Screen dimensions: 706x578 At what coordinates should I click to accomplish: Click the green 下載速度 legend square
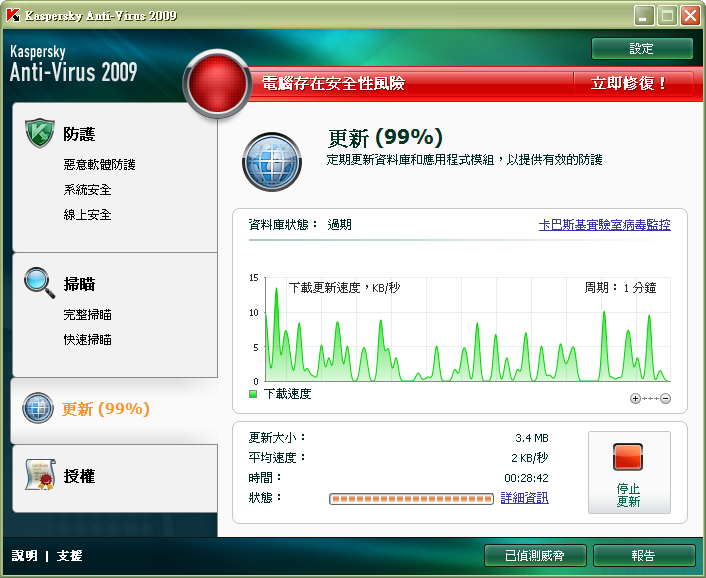pos(253,394)
